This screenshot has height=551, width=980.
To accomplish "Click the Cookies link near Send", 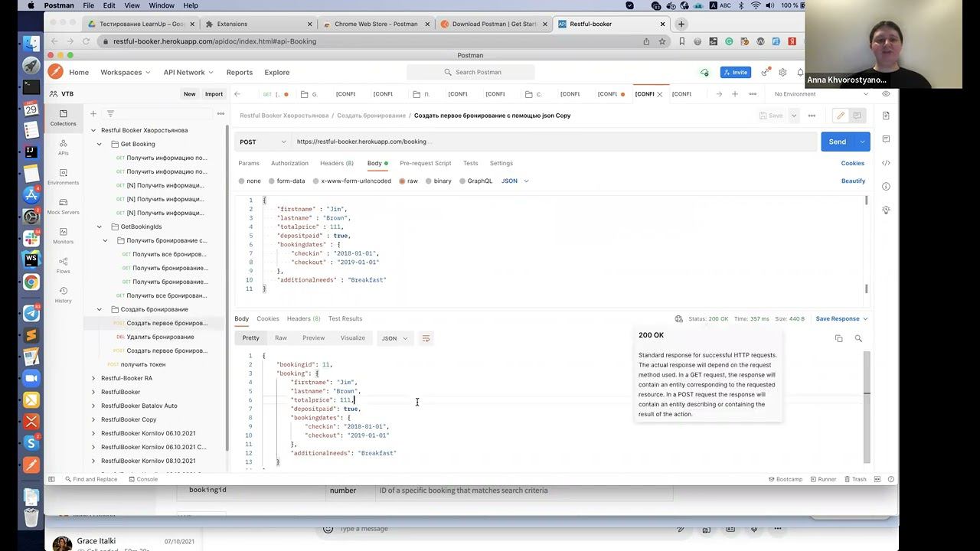I will point(853,163).
